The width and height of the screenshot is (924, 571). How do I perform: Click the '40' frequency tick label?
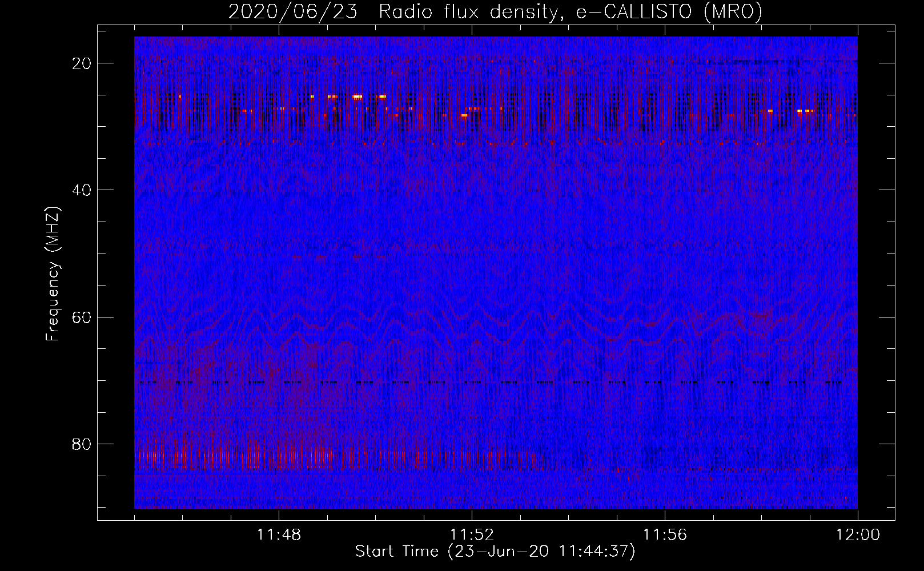82,190
